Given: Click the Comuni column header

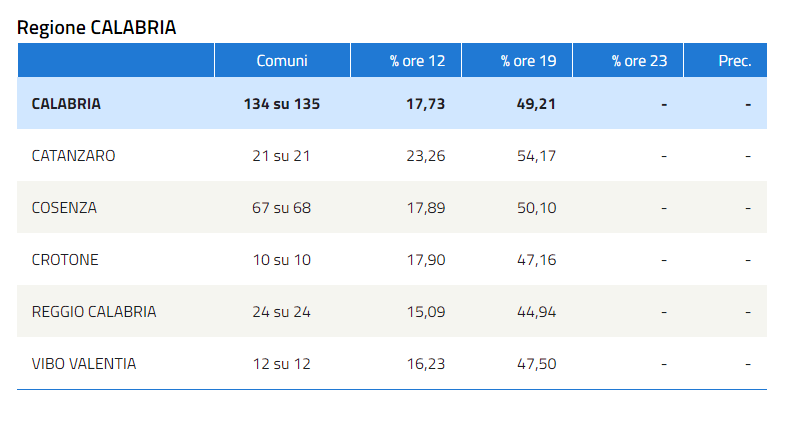Looking at the screenshot, I should point(282,61).
